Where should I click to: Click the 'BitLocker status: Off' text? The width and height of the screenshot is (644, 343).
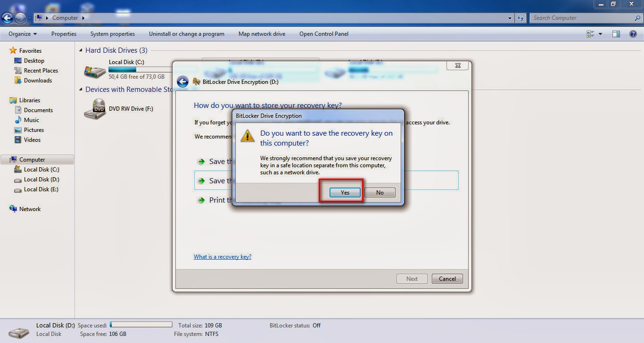coord(295,326)
